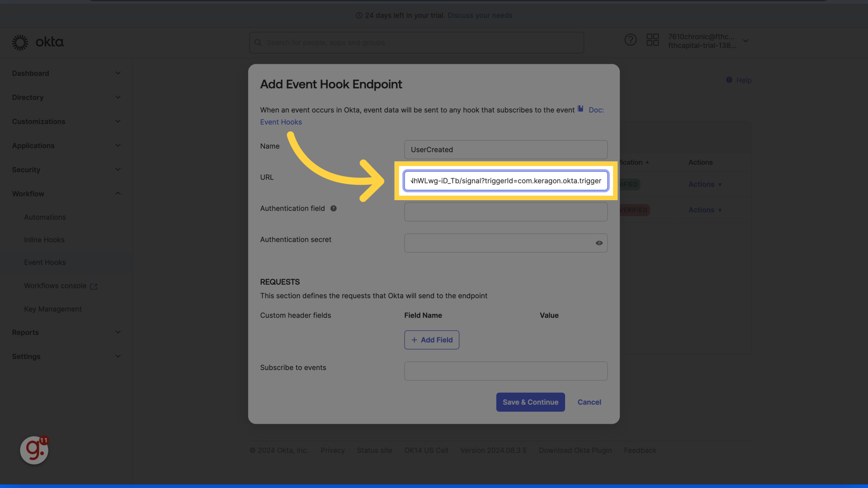Open Actions dropdown for first hook row

pos(705,184)
